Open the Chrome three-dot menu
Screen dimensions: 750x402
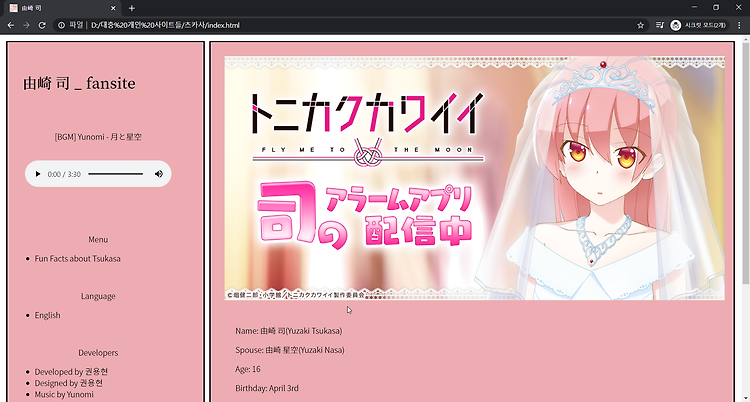coord(739,25)
